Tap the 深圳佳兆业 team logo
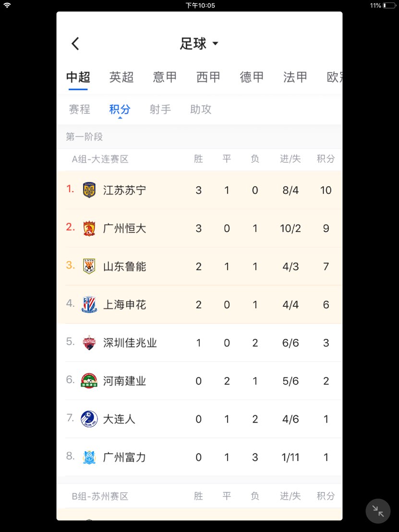Viewport: 399px width, 532px height. 89,343
